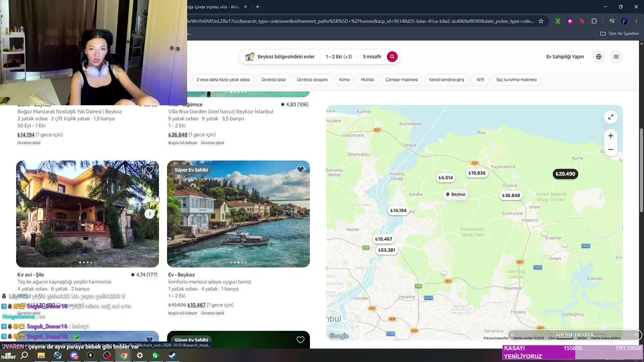Viewport: 644px width, 362px height.
Task: Open the purple browser extension icon
Action: point(570,21)
